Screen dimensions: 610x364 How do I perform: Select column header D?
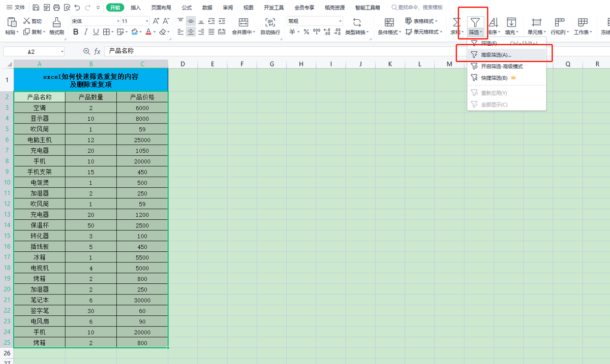coord(182,64)
